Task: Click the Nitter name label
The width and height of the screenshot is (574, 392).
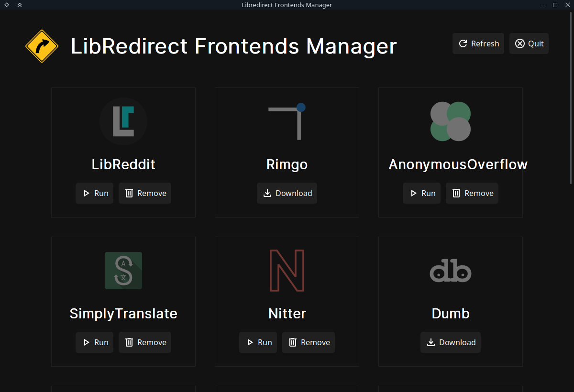Action: pos(287,314)
